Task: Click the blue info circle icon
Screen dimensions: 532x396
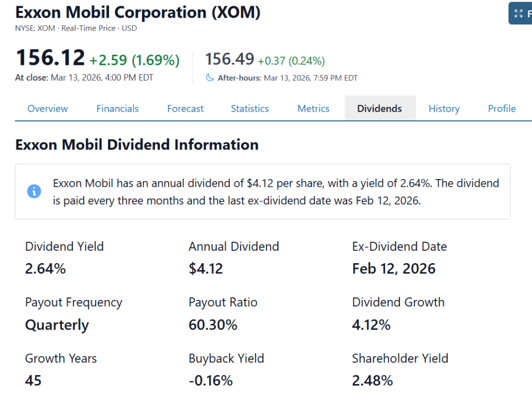Action: (x=34, y=191)
